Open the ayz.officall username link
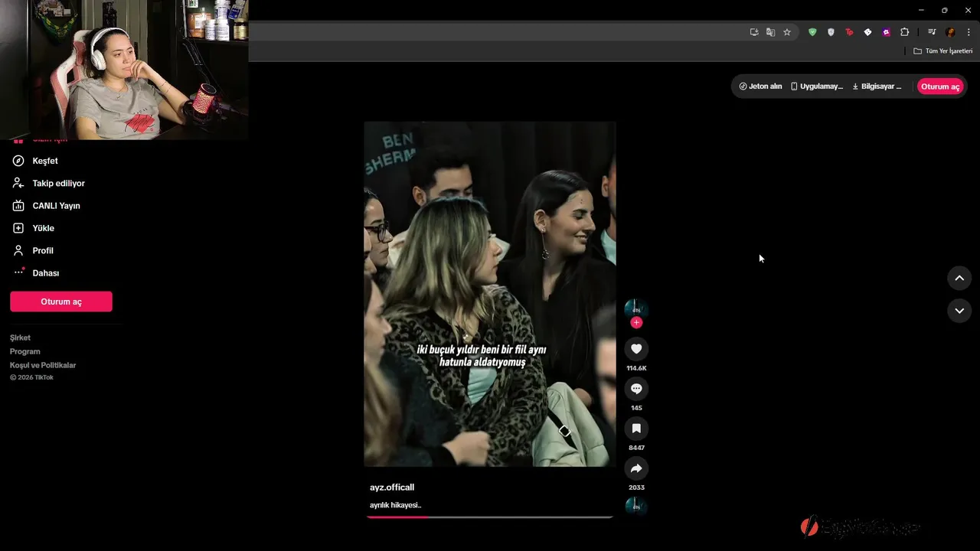 click(392, 487)
